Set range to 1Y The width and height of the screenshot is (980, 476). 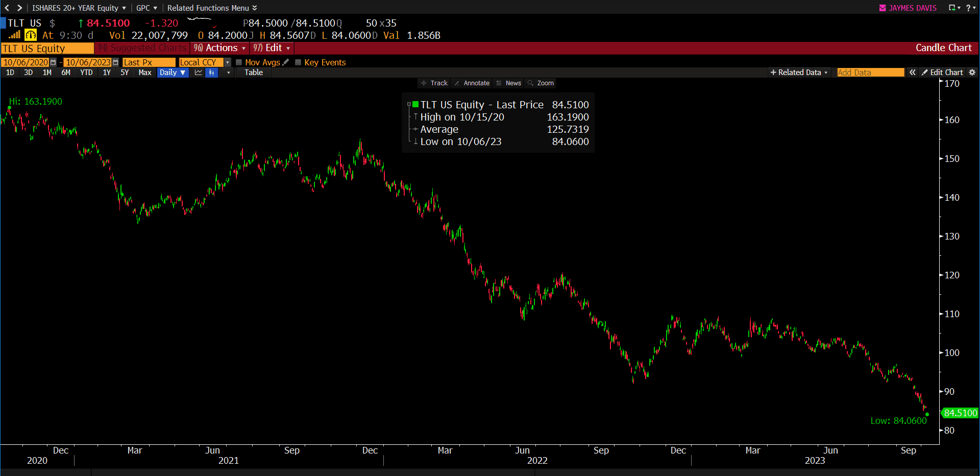107,73
